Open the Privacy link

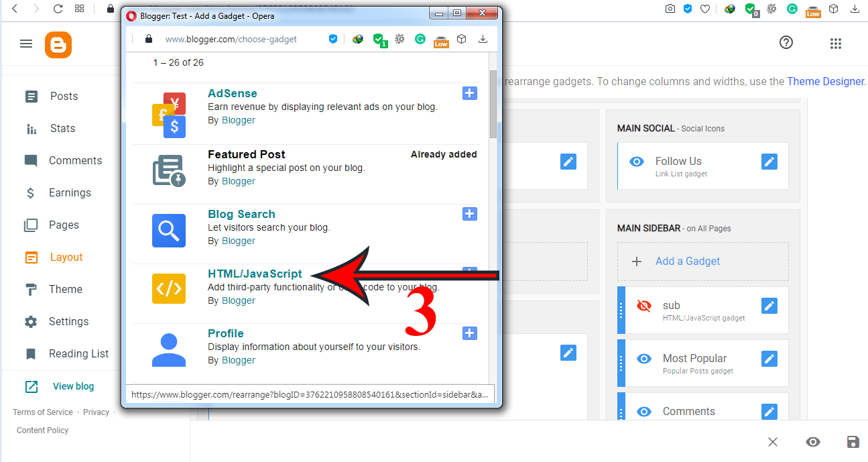click(96, 412)
